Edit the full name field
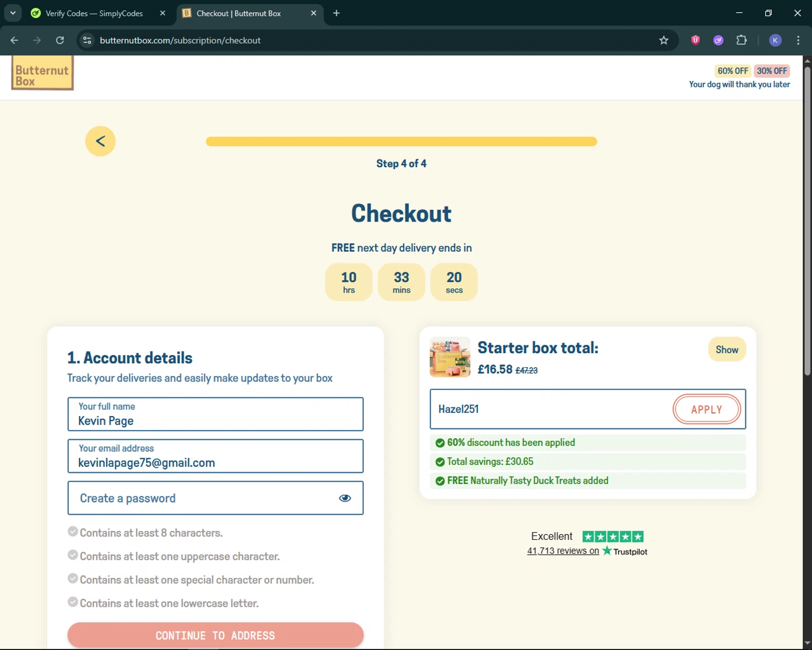This screenshot has height=650, width=812. coord(215,414)
